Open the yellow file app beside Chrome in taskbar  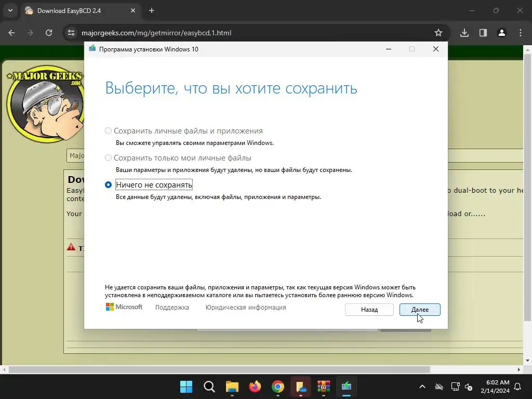[301, 387]
